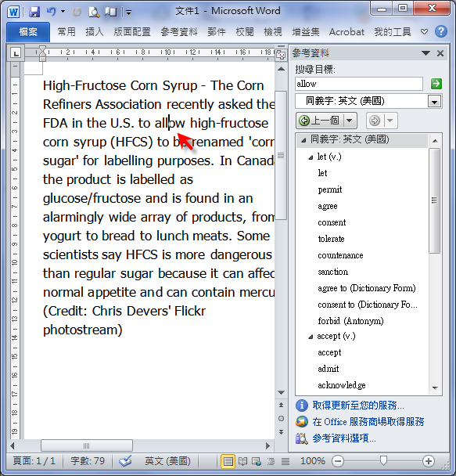The width and height of the screenshot is (456, 476).
Task: Switch to the 檢視 View tab
Action: [272, 31]
